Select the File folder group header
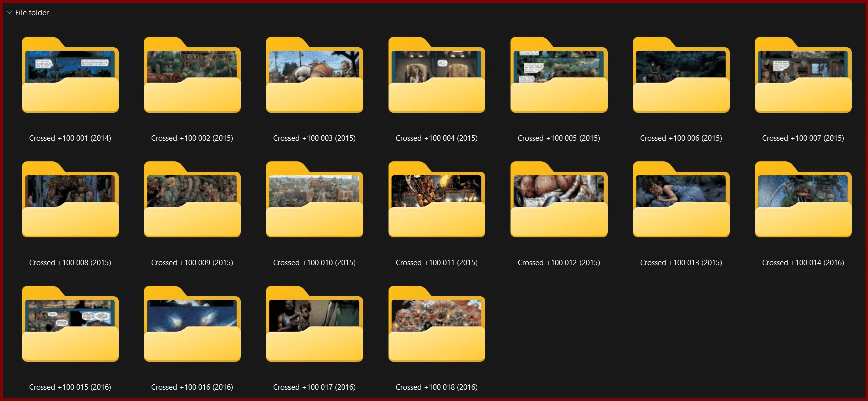The image size is (868, 401). 32,13
